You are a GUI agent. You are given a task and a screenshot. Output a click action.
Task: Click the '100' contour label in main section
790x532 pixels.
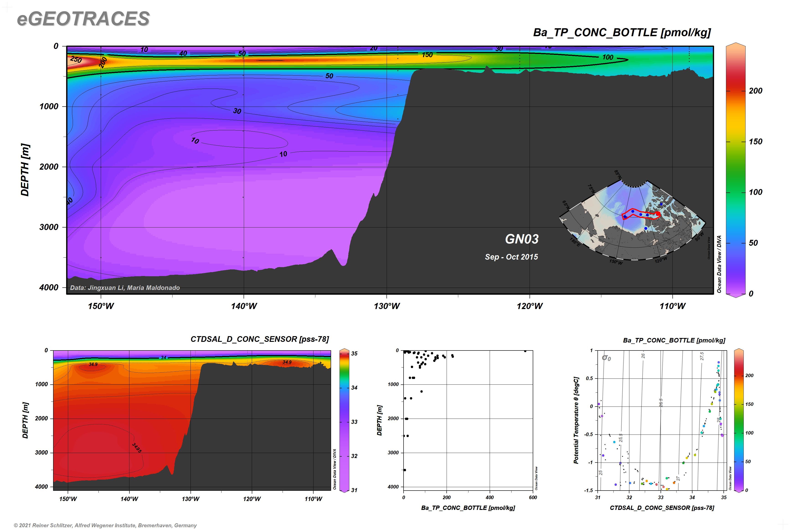tap(608, 57)
